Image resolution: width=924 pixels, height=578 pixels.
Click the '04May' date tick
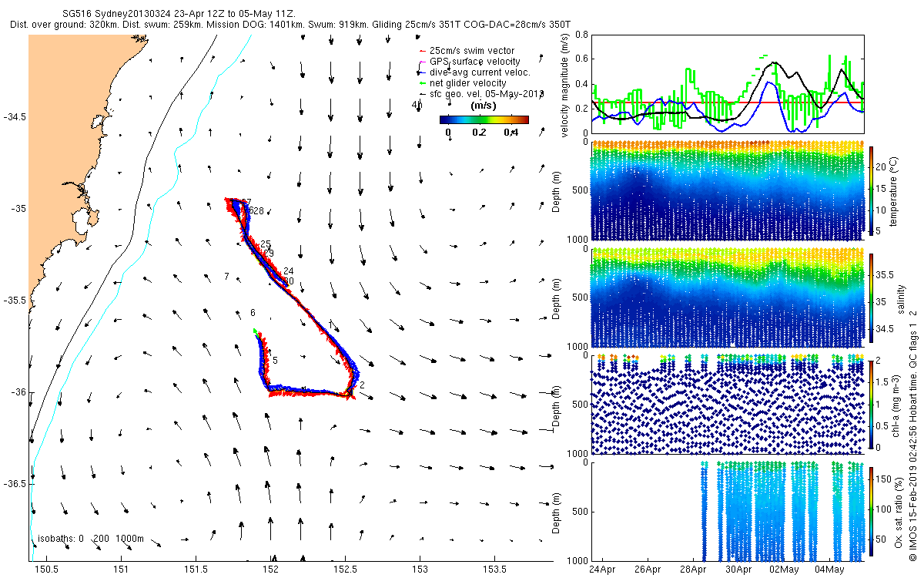coord(829,570)
